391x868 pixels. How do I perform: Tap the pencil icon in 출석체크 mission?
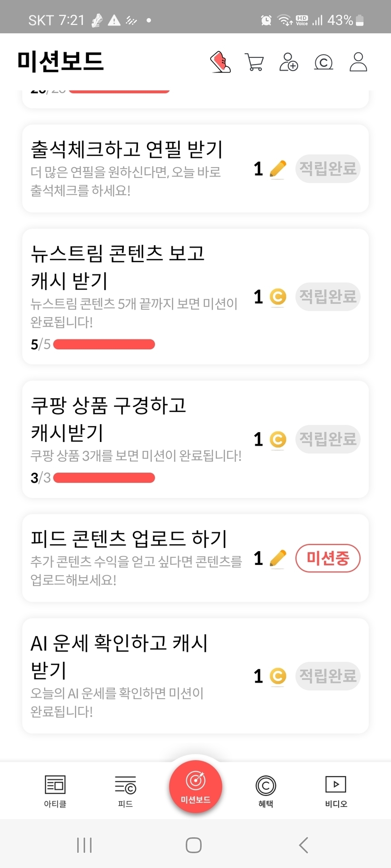[278, 169]
